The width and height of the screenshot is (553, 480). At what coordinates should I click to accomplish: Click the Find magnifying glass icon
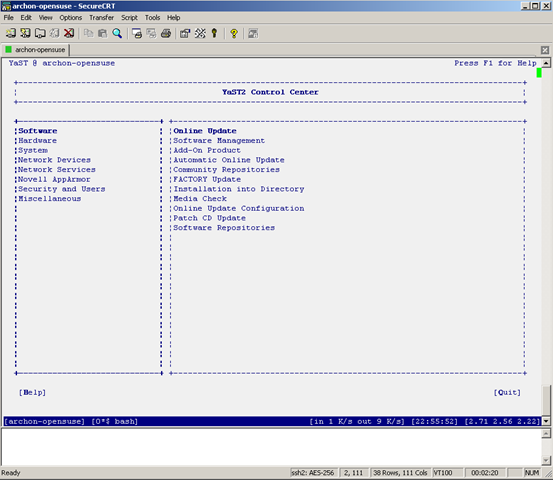(x=117, y=34)
